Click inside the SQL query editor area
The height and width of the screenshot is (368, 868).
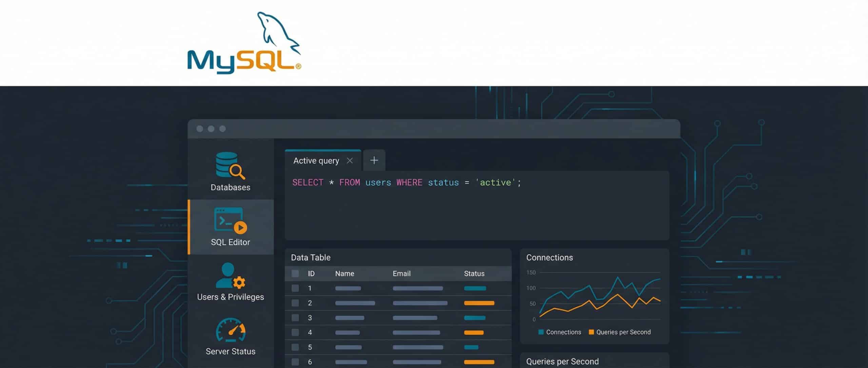[x=475, y=210]
